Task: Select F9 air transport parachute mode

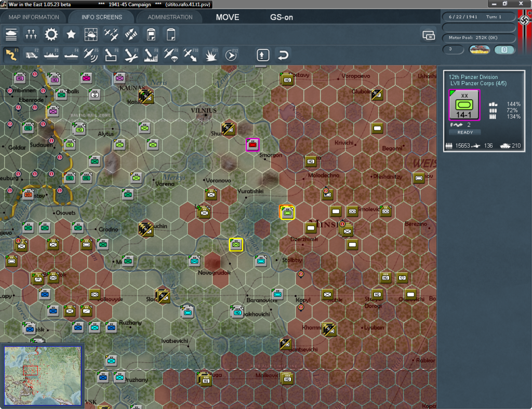Action: coord(171,55)
